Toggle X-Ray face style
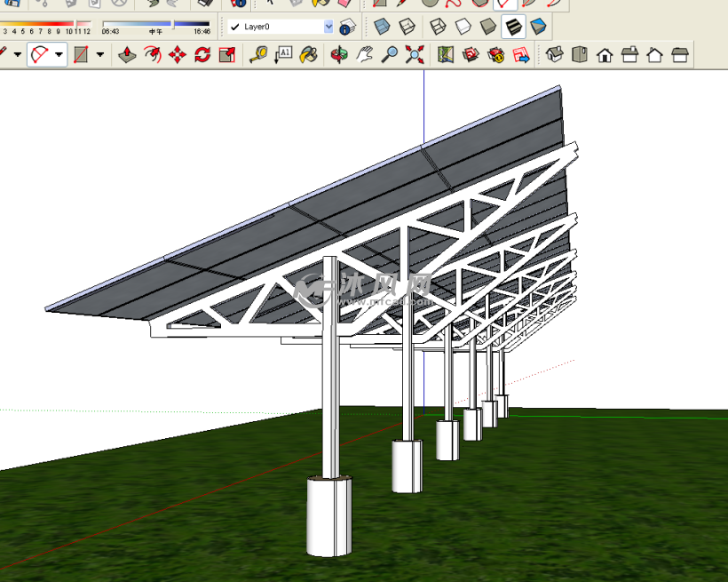Screen dimensions: 728x582 click(x=381, y=27)
